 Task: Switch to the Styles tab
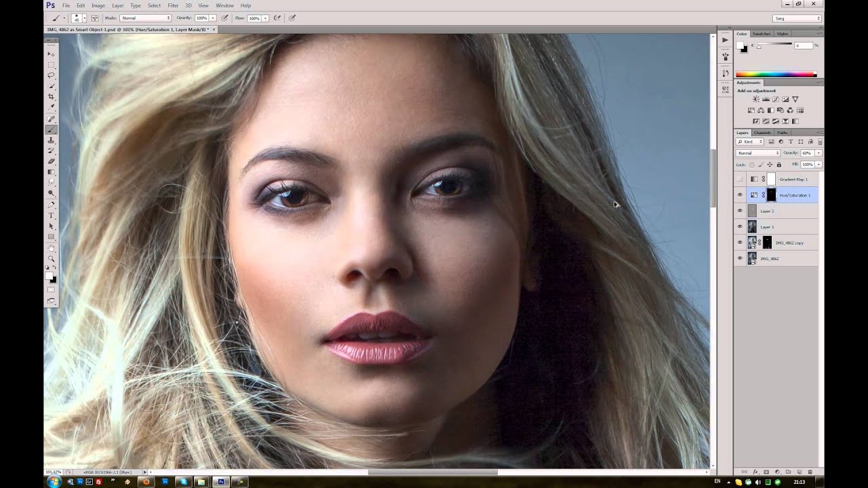[783, 34]
